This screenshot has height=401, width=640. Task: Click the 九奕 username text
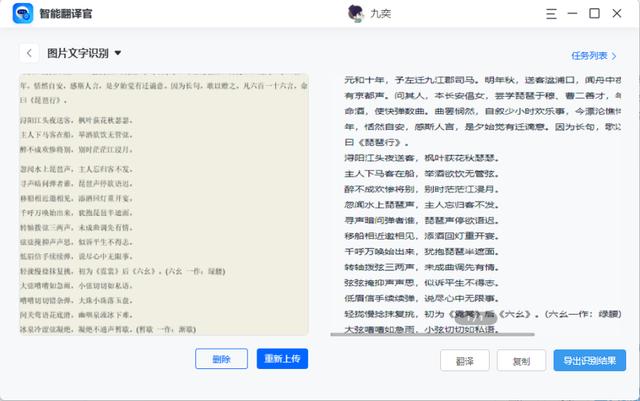380,14
